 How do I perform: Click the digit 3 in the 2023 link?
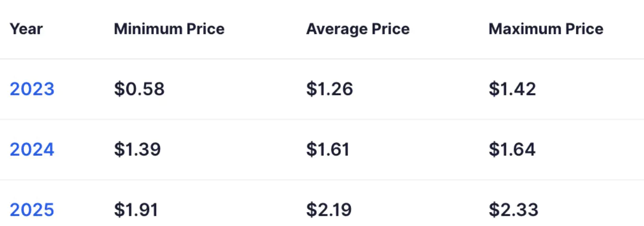pyautogui.click(x=49, y=89)
